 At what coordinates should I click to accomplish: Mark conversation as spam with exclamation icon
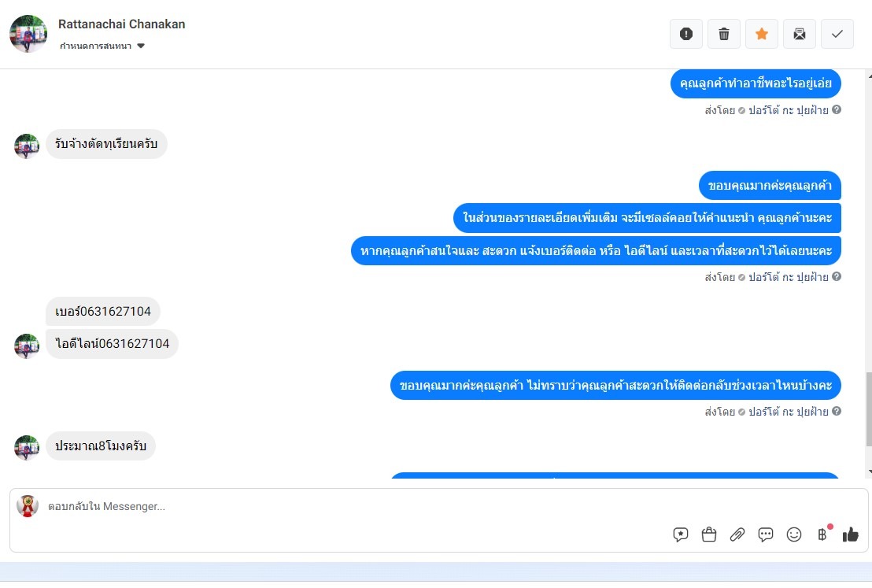click(x=685, y=34)
